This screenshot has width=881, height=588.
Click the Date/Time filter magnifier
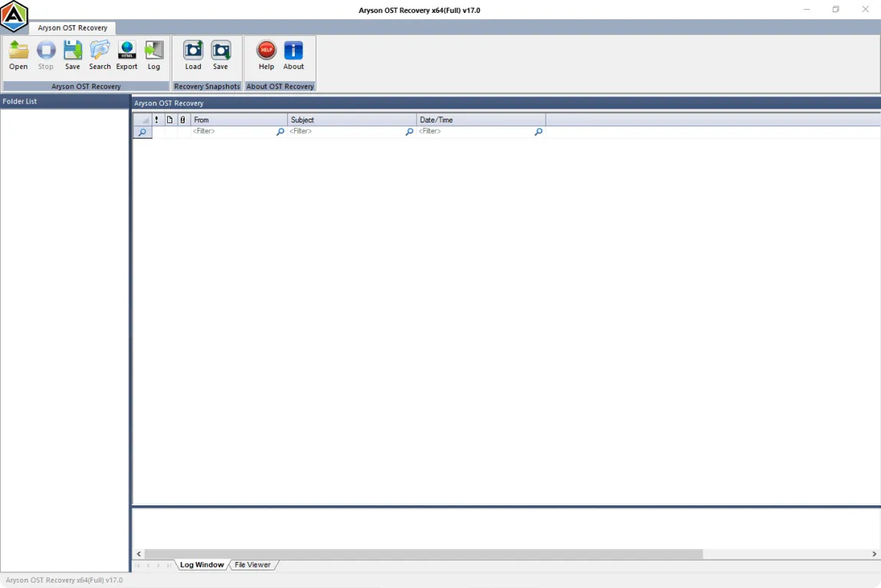click(x=538, y=131)
